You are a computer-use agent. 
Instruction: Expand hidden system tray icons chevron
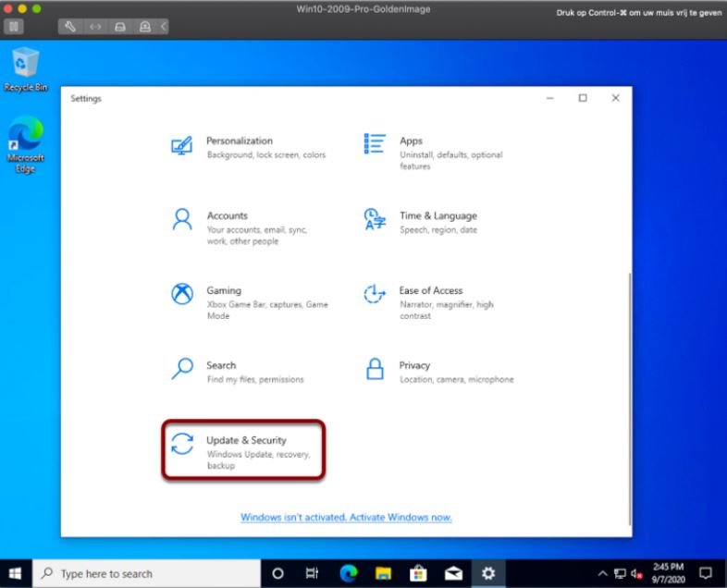tap(602, 573)
